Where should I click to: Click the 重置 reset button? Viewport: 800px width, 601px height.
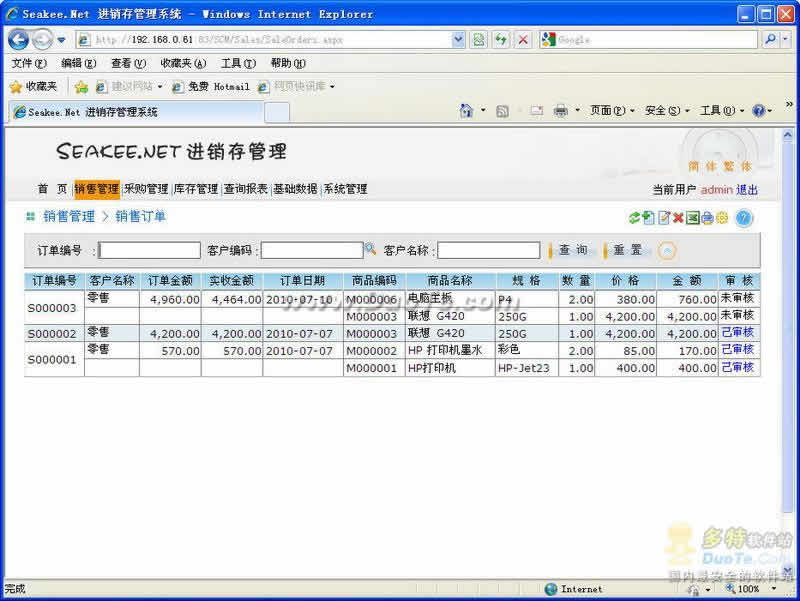pos(628,250)
